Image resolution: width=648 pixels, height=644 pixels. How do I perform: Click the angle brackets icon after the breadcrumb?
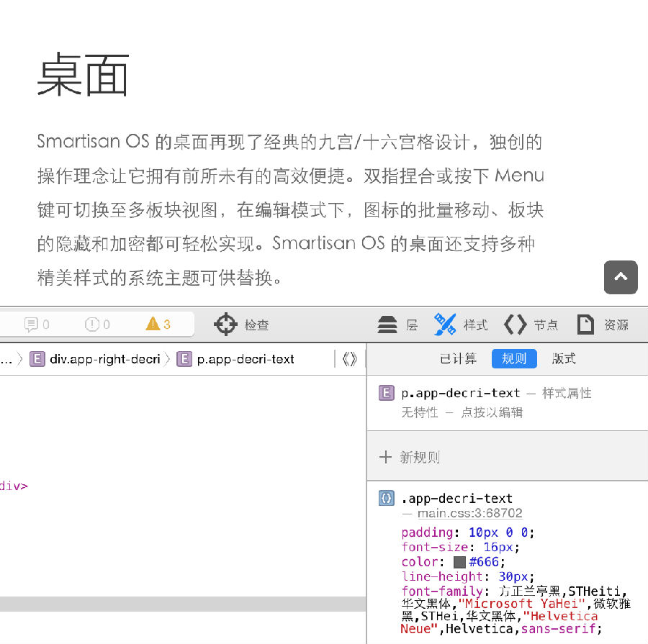tap(350, 358)
